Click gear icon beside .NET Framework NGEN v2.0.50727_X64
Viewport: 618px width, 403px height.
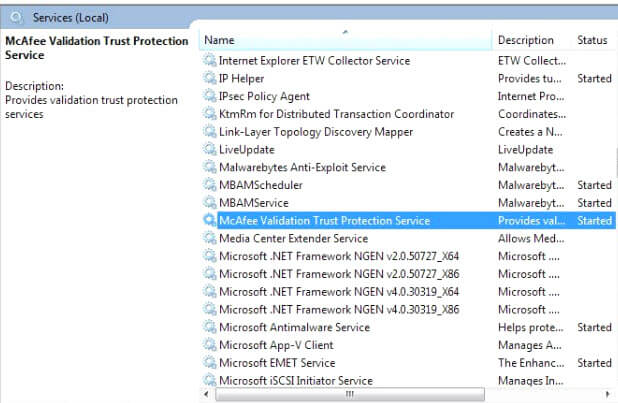pyautogui.click(x=209, y=256)
